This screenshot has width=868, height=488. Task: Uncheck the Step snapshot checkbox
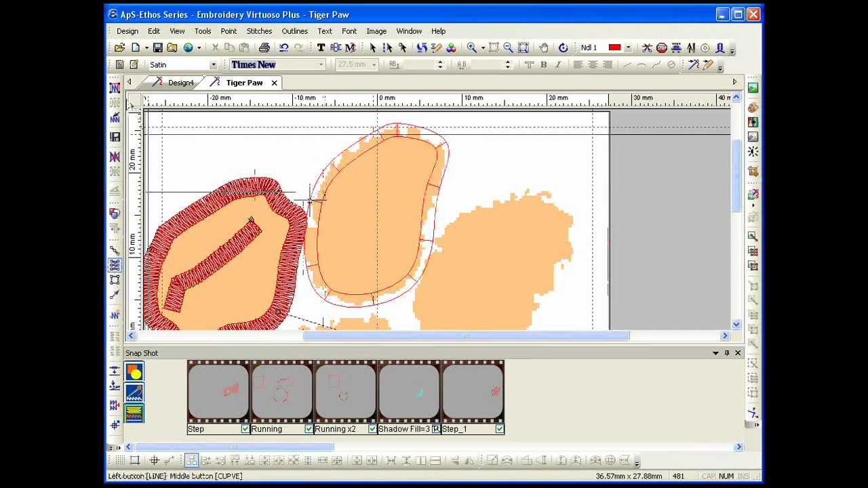coord(245,429)
